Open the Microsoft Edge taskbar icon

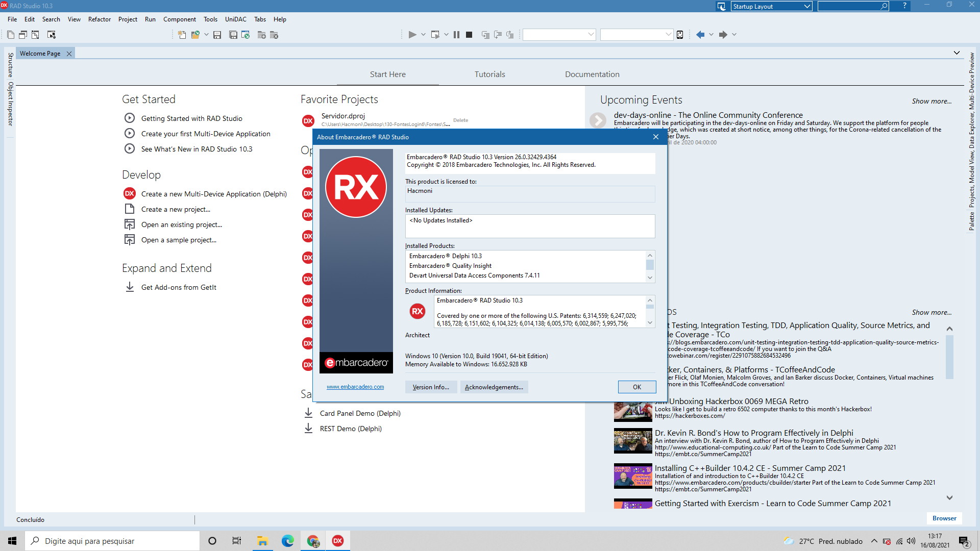tap(288, 541)
